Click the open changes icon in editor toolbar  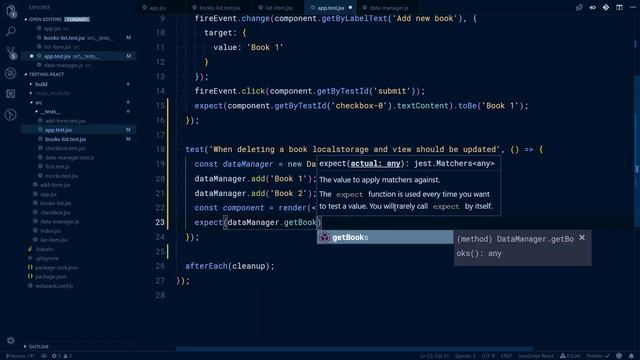coord(579,7)
